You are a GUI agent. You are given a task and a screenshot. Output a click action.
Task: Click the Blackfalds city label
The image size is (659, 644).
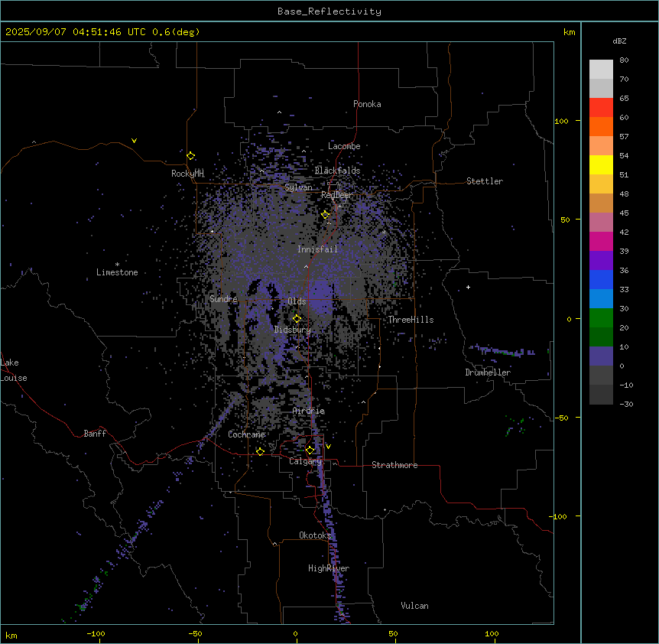pos(337,171)
